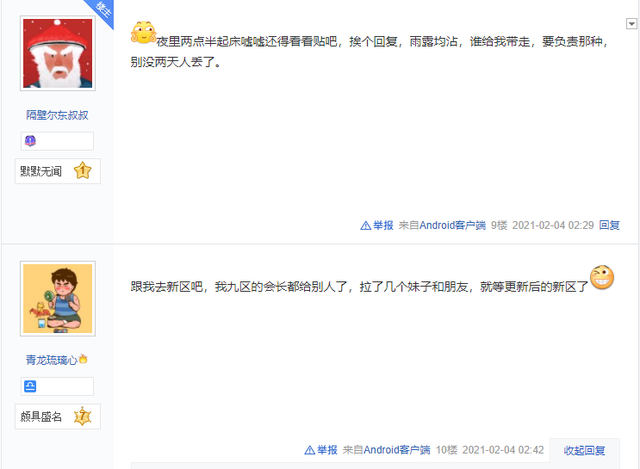Image resolution: width=640 pixels, height=469 pixels.
Task: Click the flame icon beside 青龙琉璃心
Action: (x=83, y=359)
